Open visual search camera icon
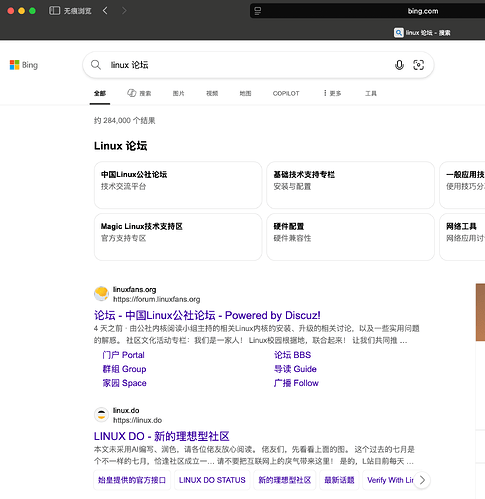 point(418,65)
